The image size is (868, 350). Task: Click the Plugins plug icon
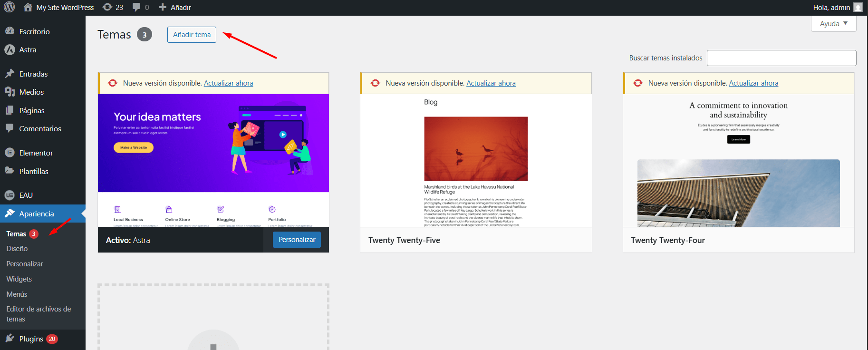point(10,339)
